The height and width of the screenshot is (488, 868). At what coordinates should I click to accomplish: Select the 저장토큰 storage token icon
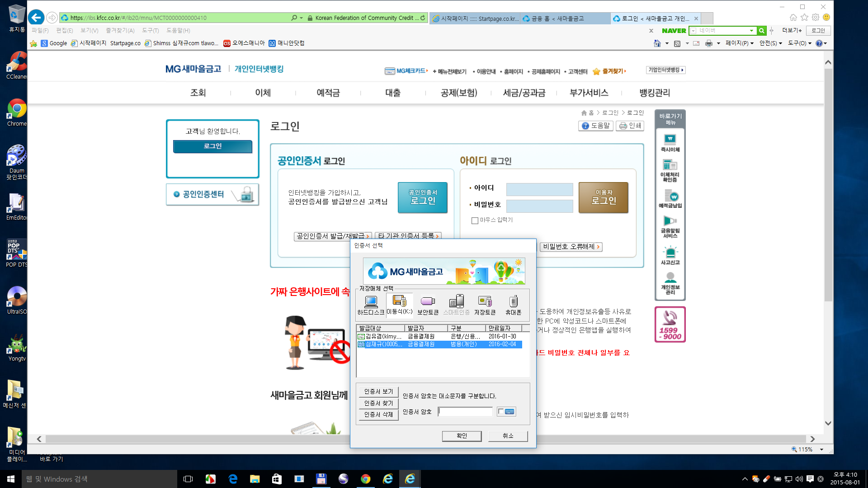(x=485, y=305)
